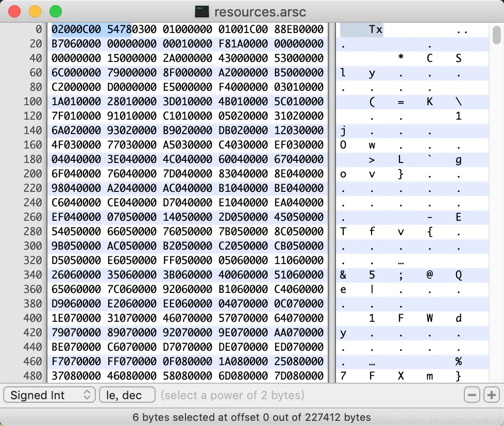Click line offset 100 in the gutter
Image resolution: width=504 pixels, height=426 pixels.
coord(33,102)
